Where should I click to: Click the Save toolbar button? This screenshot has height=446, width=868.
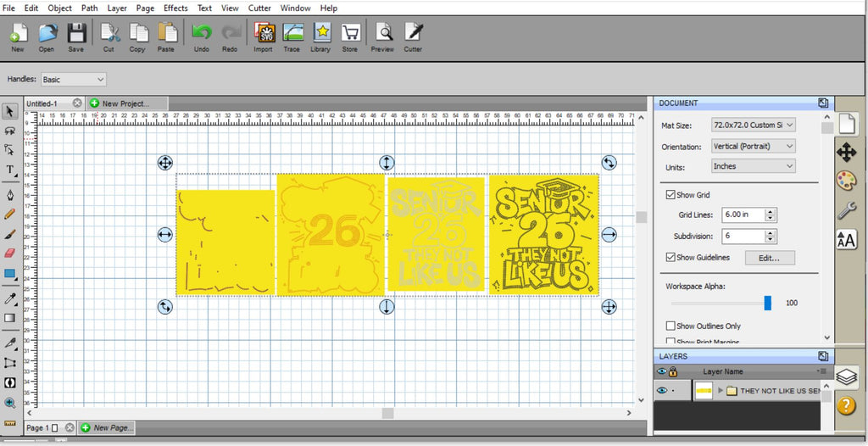[76, 37]
